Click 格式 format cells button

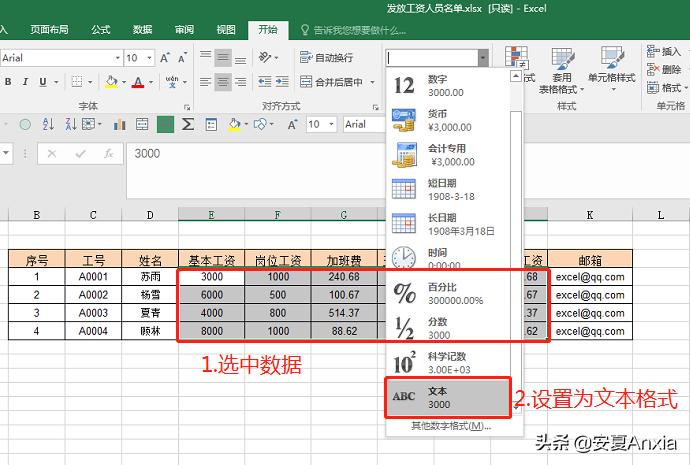(665, 88)
